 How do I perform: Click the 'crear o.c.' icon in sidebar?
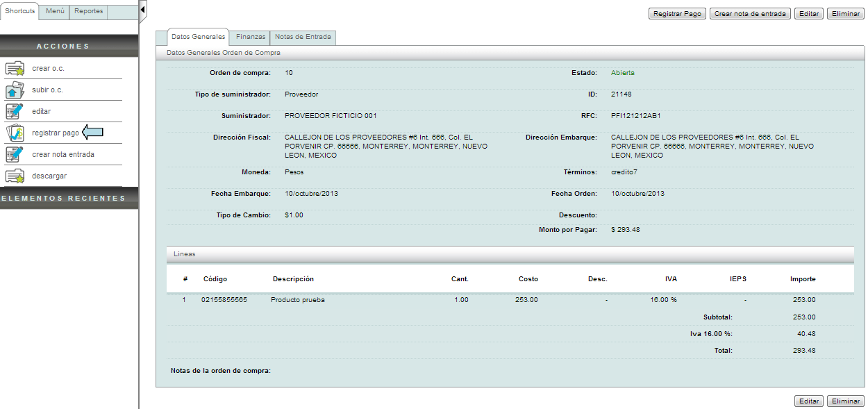tap(15, 68)
